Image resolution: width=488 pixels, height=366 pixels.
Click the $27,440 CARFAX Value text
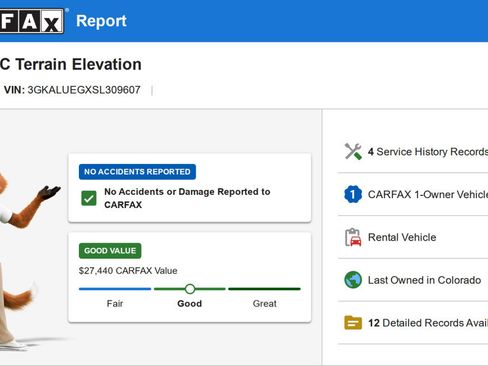click(128, 271)
